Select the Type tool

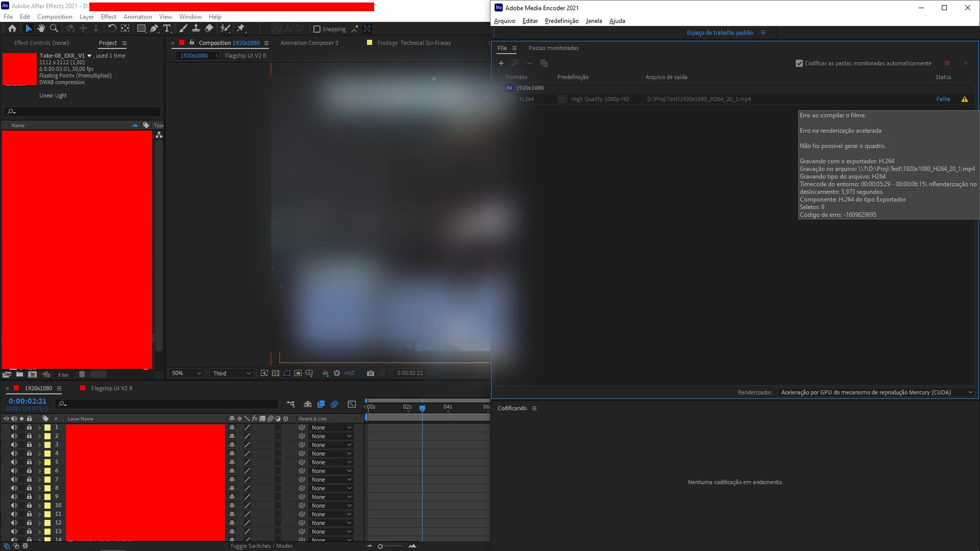click(167, 29)
